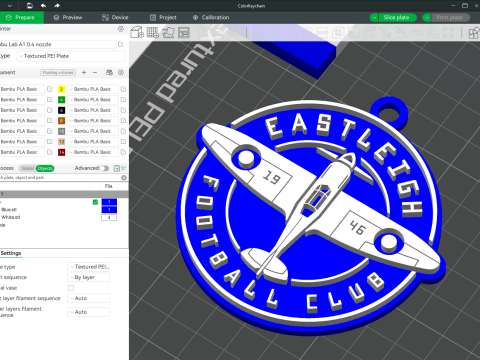The height and width of the screenshot is (360, 480).
Task: Switch to the Prepare tab
Action: 21,18
